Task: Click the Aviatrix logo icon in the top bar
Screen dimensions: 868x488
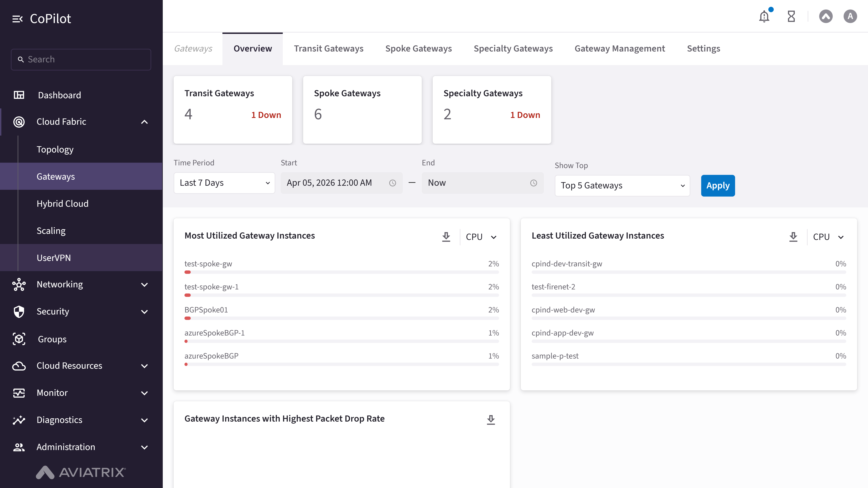Action: pyautogui.click(x=826, y=16)
